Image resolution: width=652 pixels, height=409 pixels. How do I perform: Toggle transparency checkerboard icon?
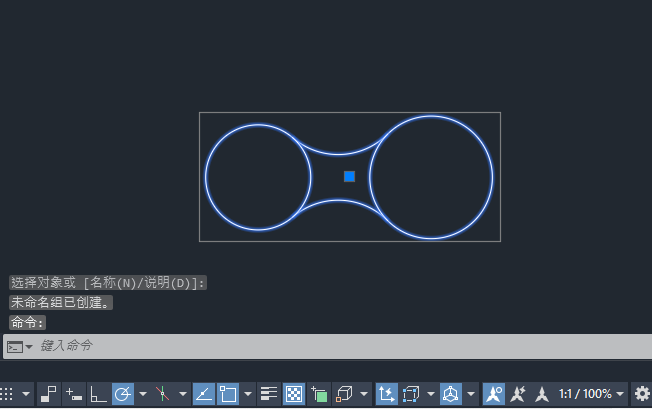pyautogui.click(x=294, y=394)
